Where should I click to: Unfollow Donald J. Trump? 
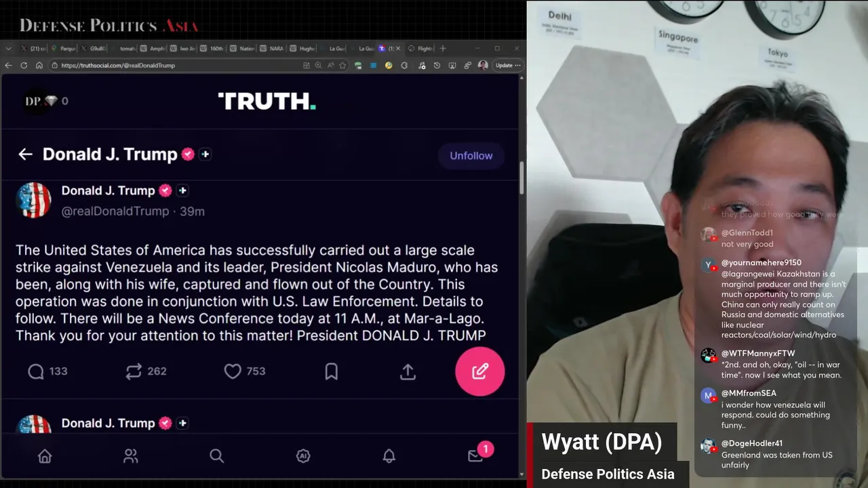click(x=471, y=155)
